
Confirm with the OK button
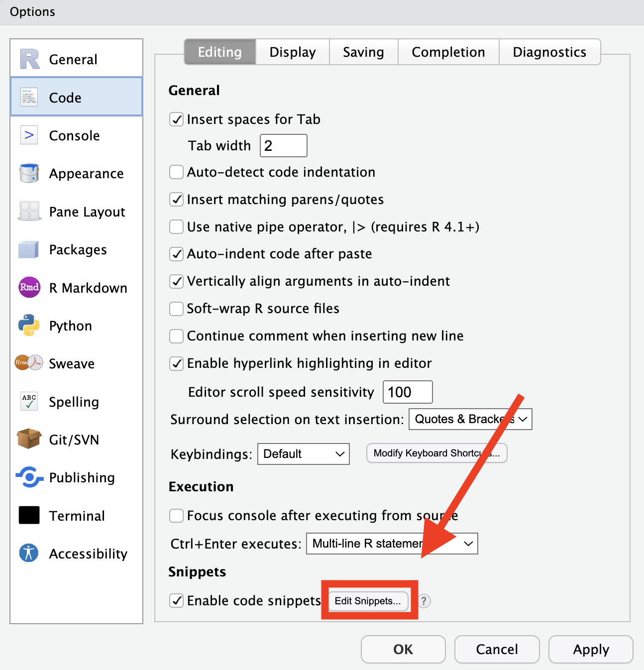coord(403,649)
